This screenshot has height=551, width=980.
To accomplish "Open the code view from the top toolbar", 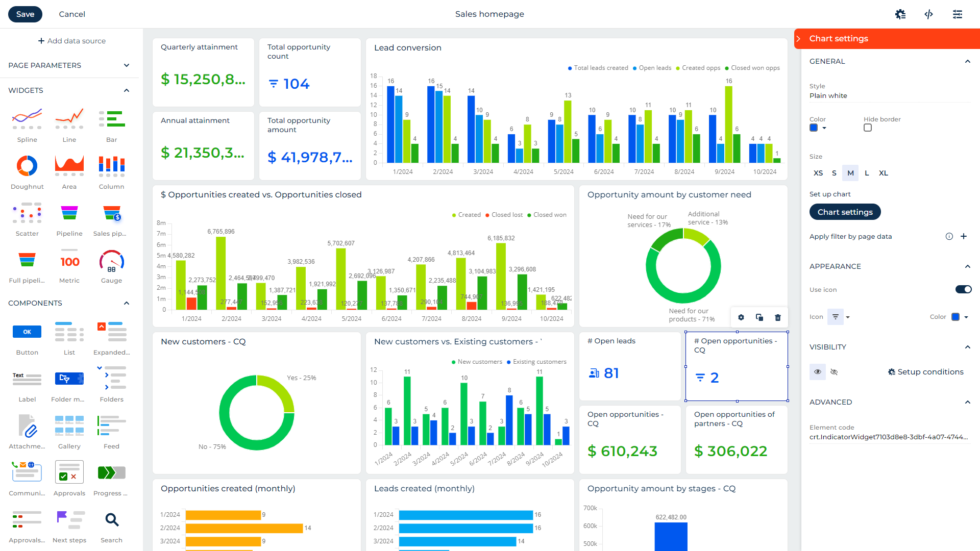I will pos(929,14).
